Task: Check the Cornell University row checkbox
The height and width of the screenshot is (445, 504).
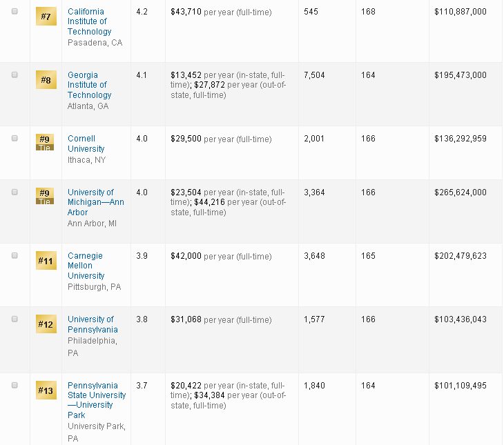Action: point(14,139)
